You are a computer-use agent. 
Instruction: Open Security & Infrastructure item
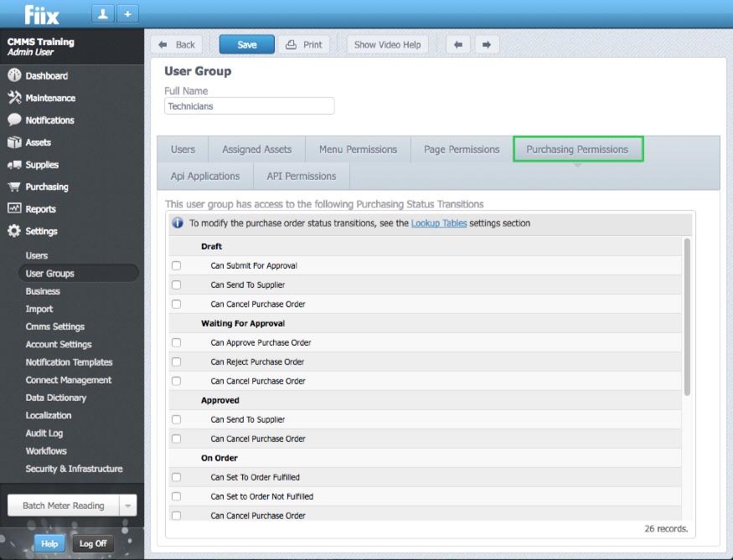pos(75,469)
